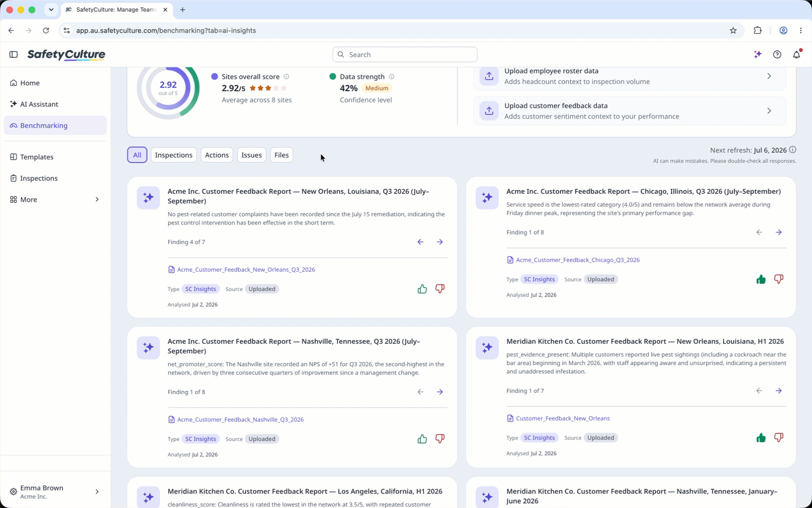Go to next finding on New Orleans Q3 card

coord(440,242)
